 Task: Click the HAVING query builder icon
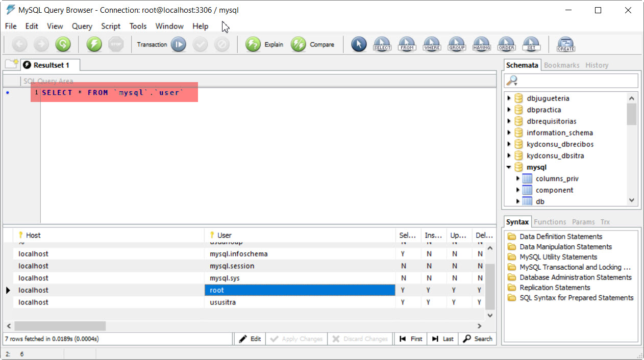pos(482,44)
